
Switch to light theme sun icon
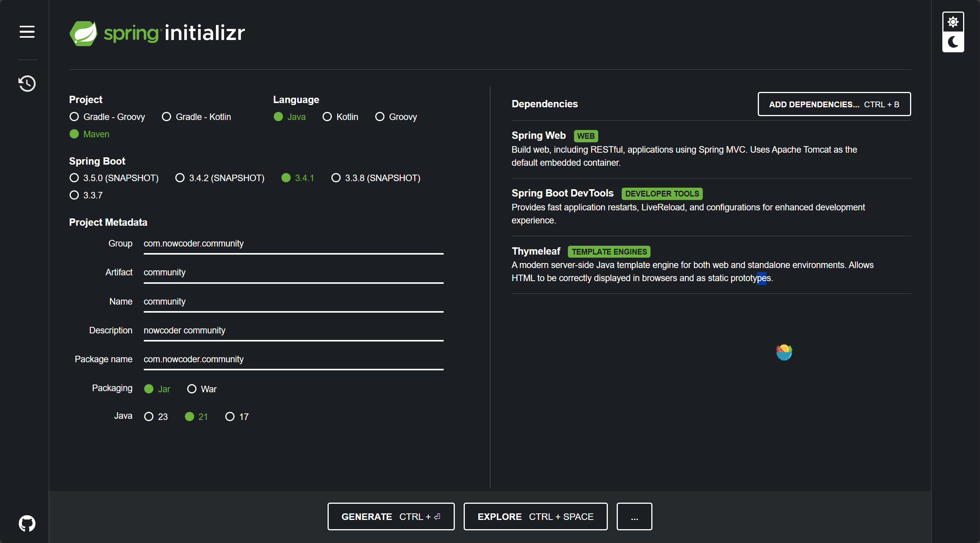953,22
